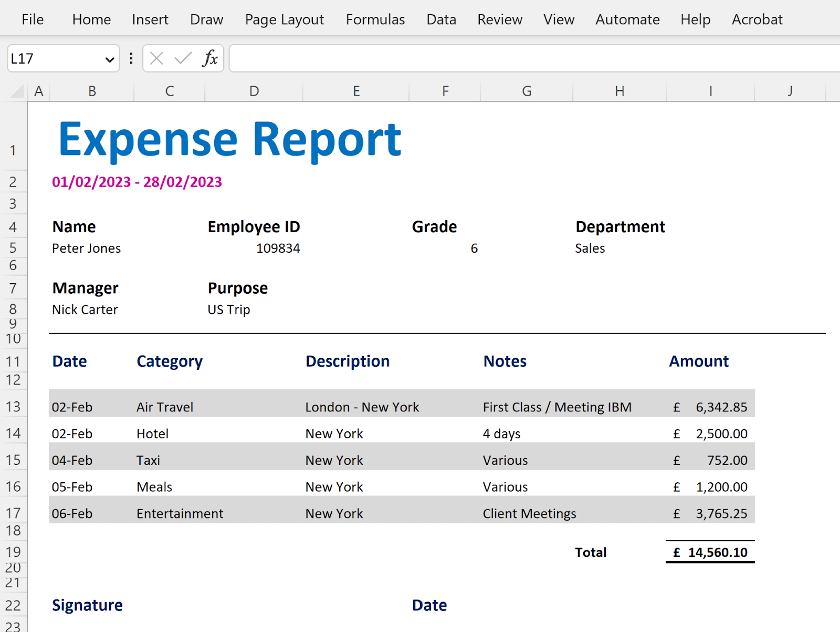
Task: Switch to the Review tab
Action: (500, 19)
